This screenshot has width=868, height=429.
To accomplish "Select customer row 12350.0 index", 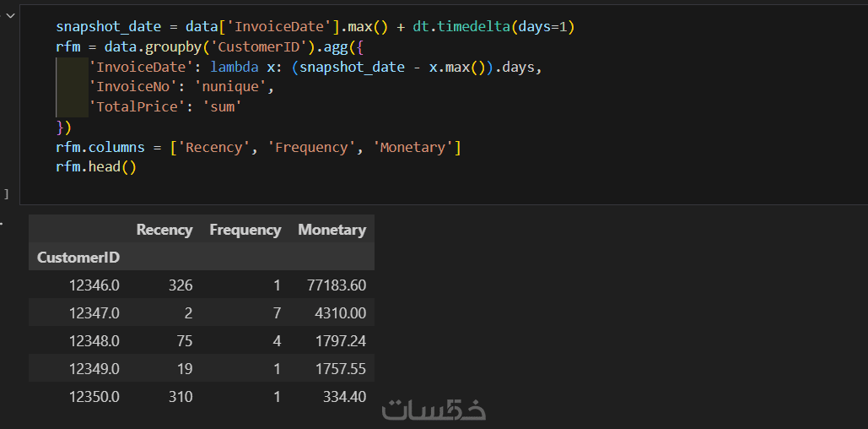I will click(x=94, y=397).
